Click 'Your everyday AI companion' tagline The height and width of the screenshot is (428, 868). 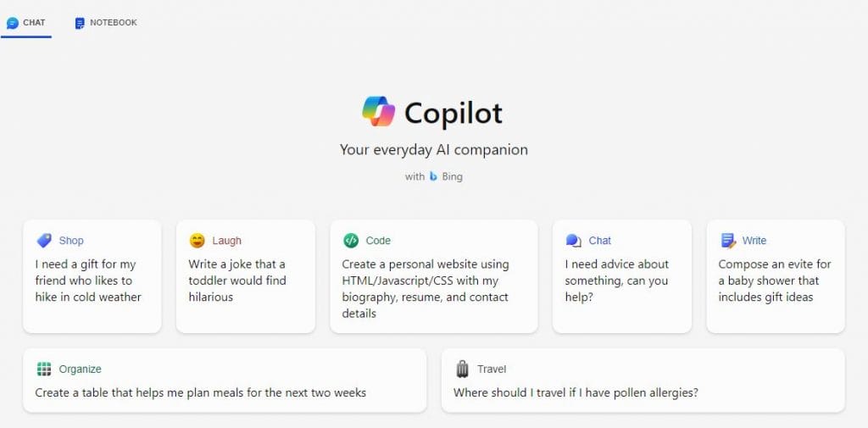coord(434,150)
